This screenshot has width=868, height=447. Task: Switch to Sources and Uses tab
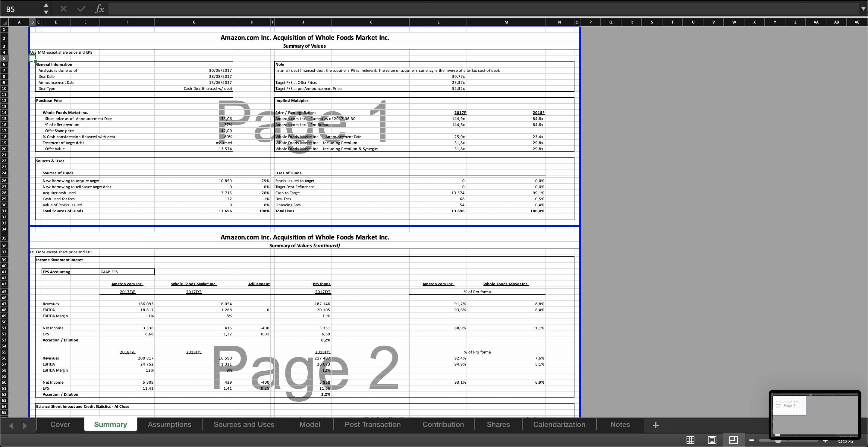click(x=244, y=424)
